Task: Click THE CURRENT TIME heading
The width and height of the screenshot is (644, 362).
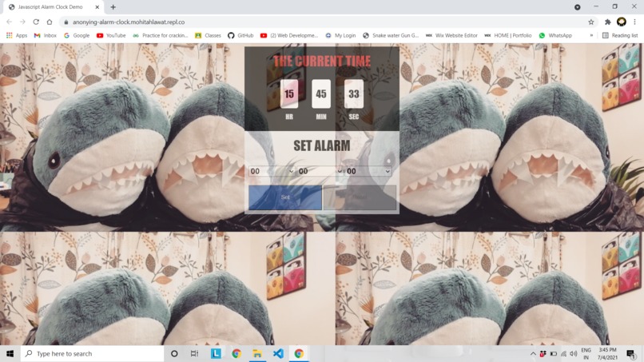Action: (x=322, y=62)
